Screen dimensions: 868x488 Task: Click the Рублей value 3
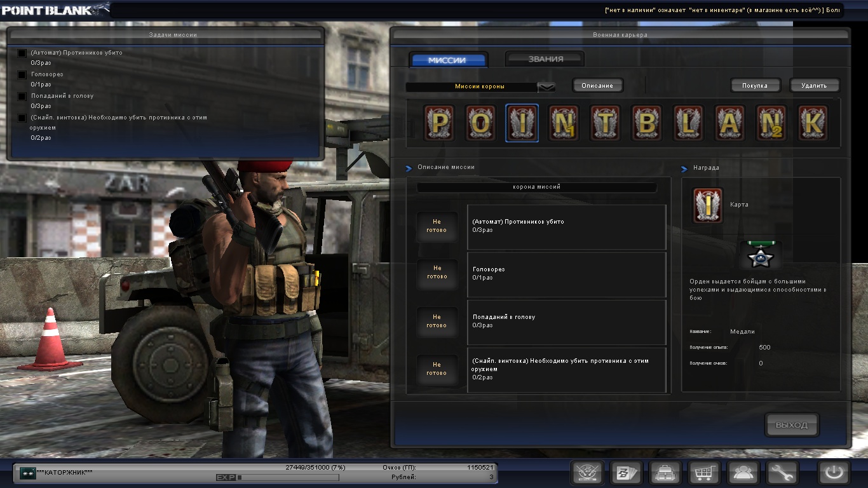tap(491, 477)
